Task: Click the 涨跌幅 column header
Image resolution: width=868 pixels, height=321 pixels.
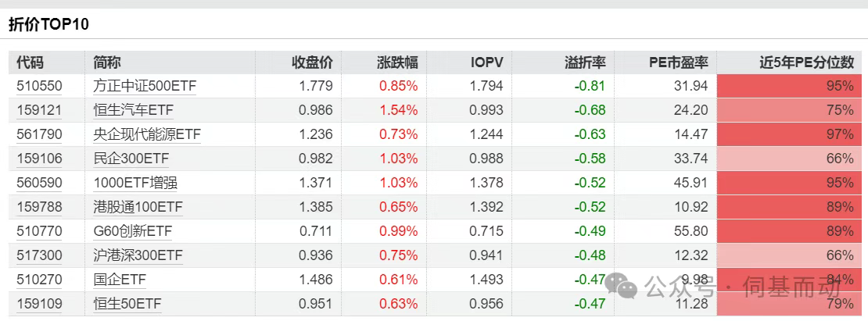Action: click(x=397, y=62)
